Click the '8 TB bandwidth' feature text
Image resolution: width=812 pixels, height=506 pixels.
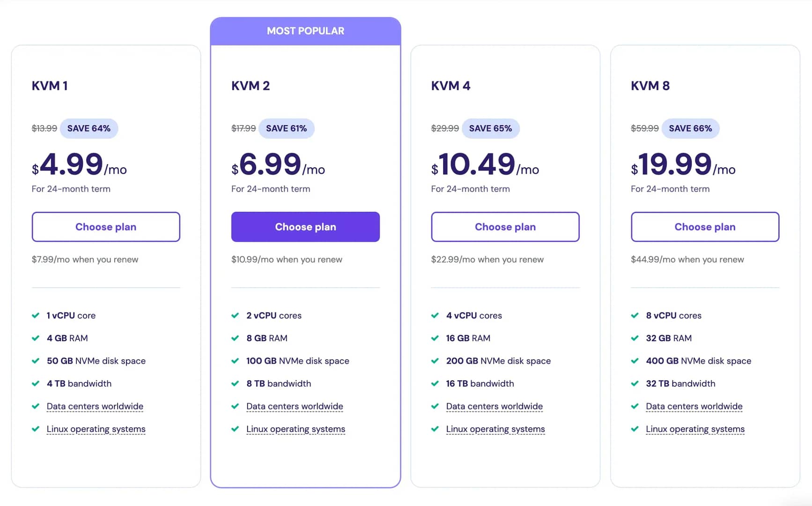[279, 383]
